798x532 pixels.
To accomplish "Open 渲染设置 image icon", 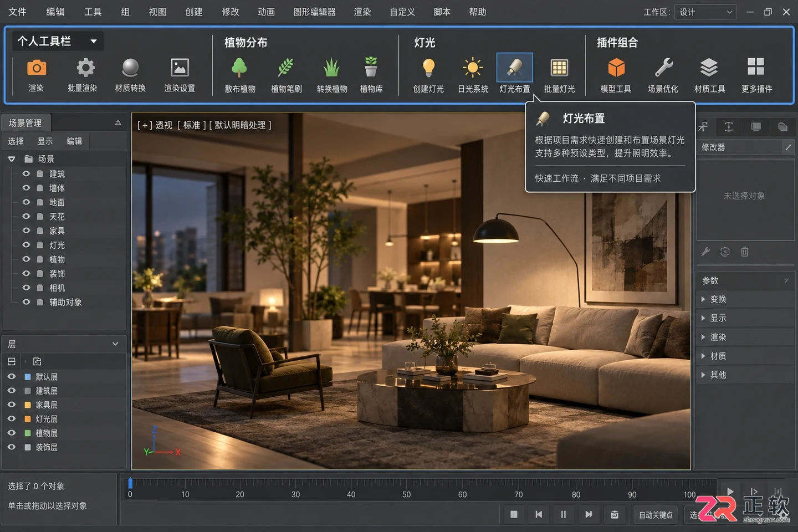I will [180, 68].
